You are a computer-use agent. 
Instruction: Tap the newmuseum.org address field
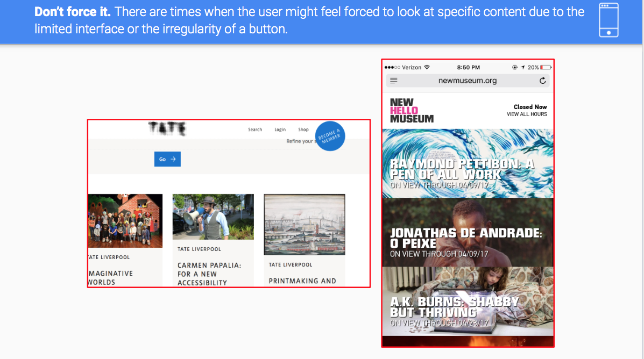pos(468,81)
